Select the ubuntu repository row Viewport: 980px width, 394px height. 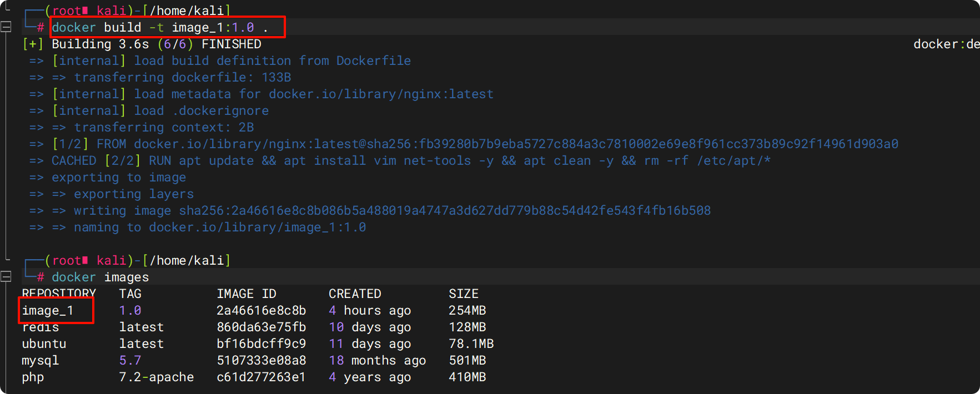coord(44,344)
